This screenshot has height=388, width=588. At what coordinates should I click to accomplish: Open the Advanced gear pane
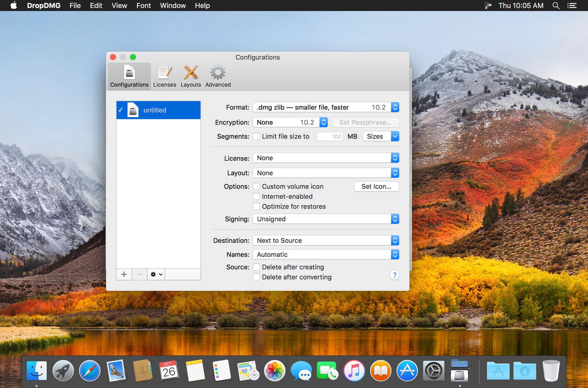coord(218,76)
